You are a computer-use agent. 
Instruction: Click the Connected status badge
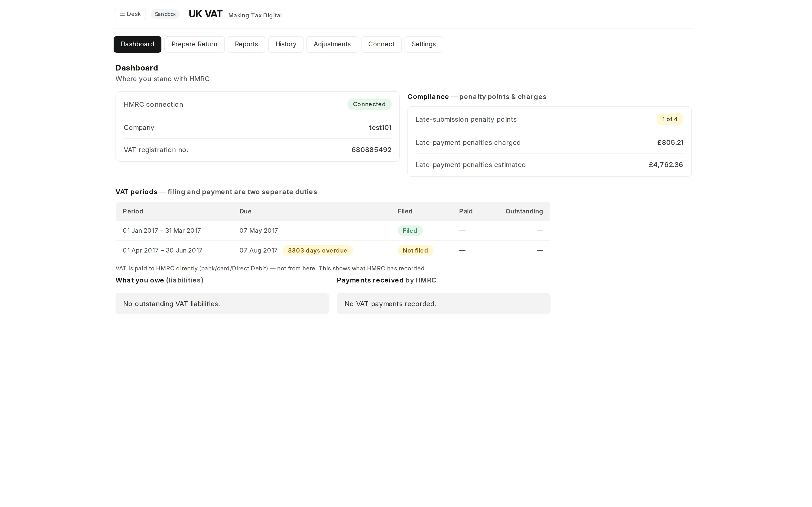coord(369,104)
